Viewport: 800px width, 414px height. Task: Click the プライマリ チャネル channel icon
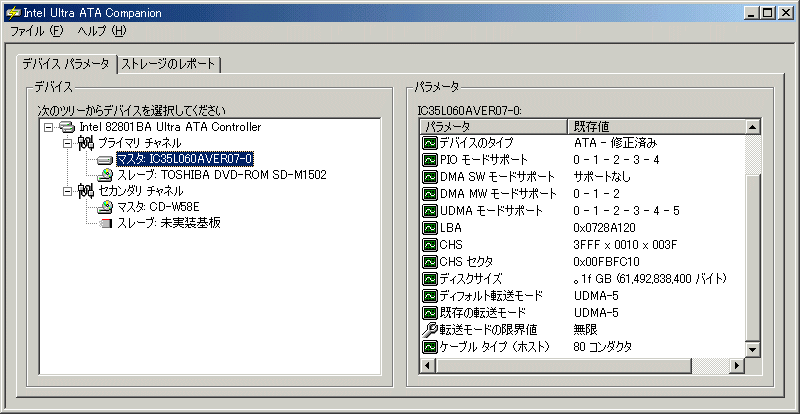[x=86, y=143]
